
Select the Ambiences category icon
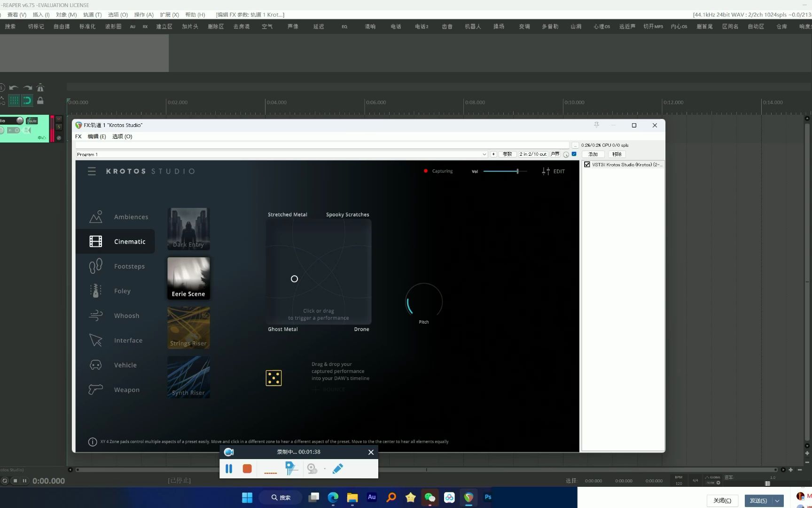pos(96,216)
